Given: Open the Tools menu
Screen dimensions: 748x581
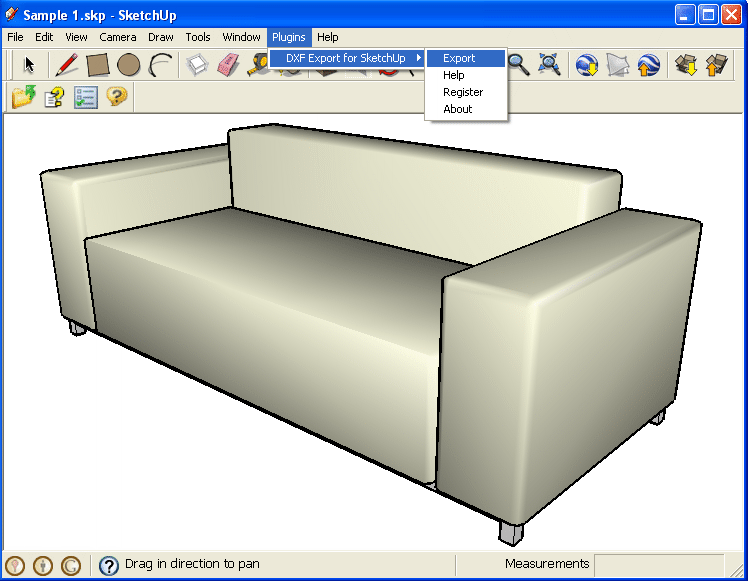Looking at the screenshot, I should pos(198,37).
